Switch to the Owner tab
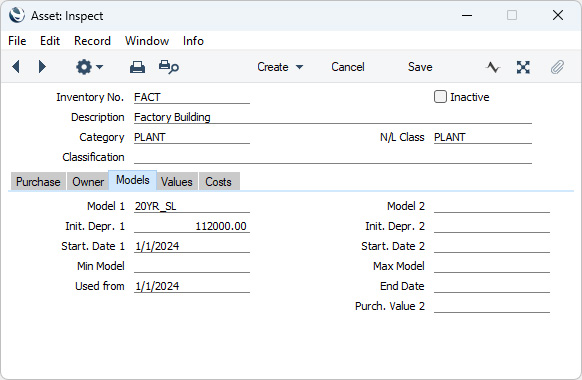The height and width of the screenshot is (380, 582). [x=88, y=181]
